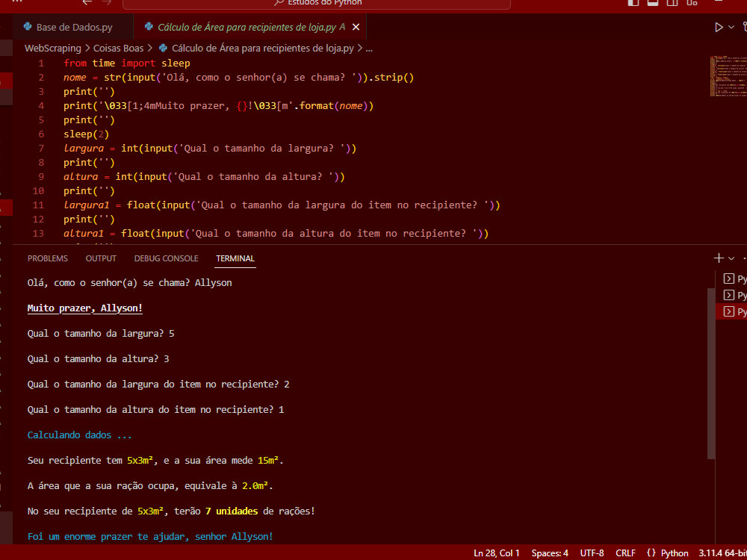Click the CRLF end-of-line indicator
The width and height of the screenshot is (747, 560).
[625, 553]
